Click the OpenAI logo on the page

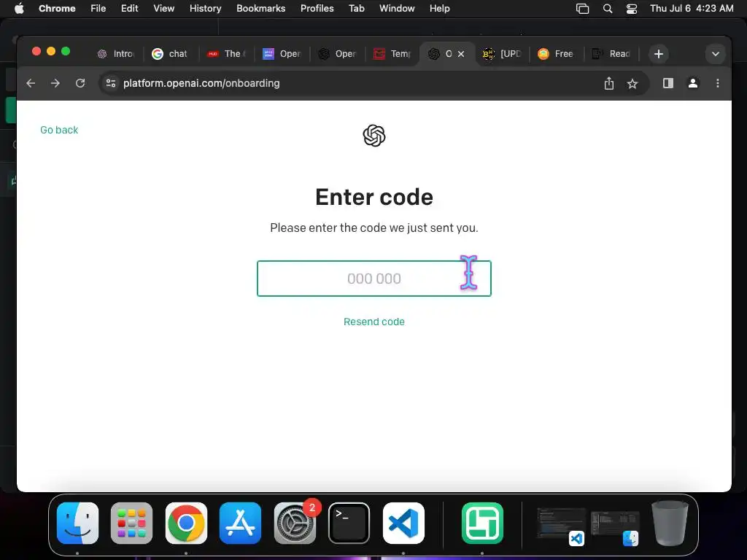coord(374,136)
